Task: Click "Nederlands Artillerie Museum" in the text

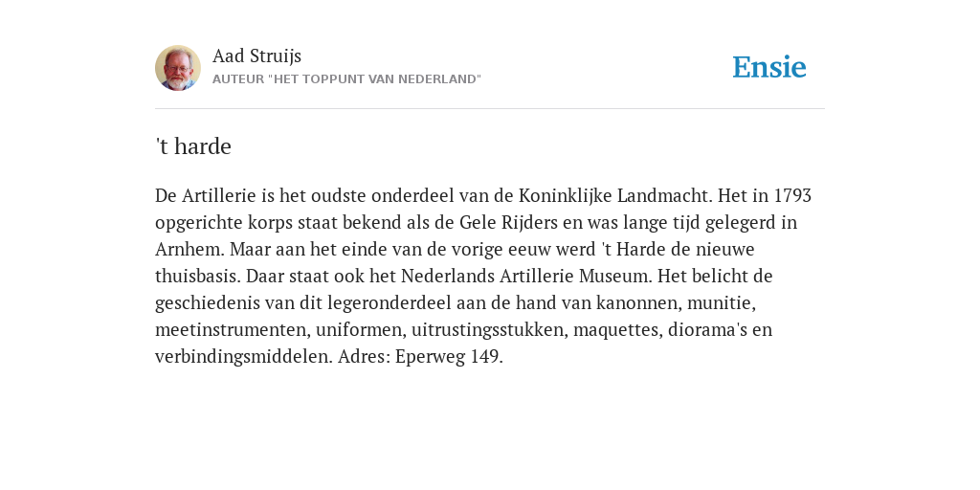Action: click(525, 277)
